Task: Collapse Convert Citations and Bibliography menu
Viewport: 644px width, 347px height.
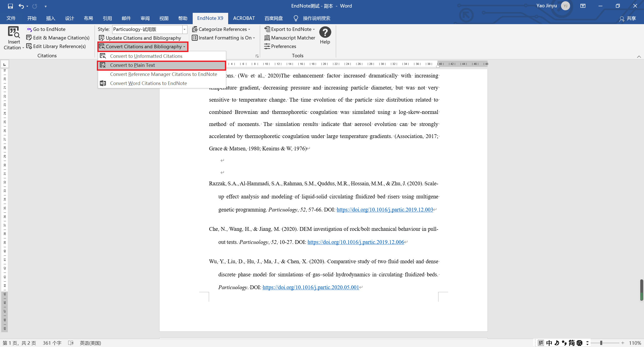Action: (x=143, y=47)
